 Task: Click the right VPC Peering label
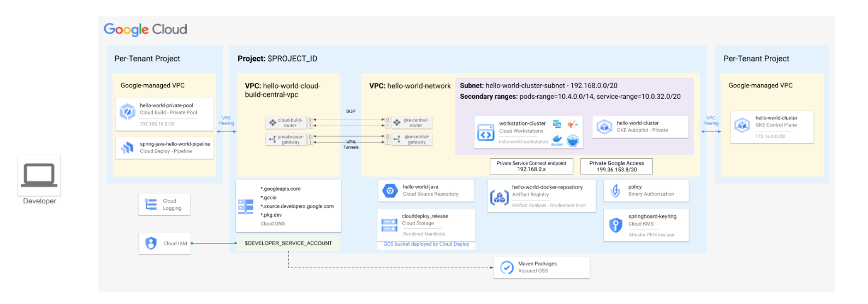[711, 121]
